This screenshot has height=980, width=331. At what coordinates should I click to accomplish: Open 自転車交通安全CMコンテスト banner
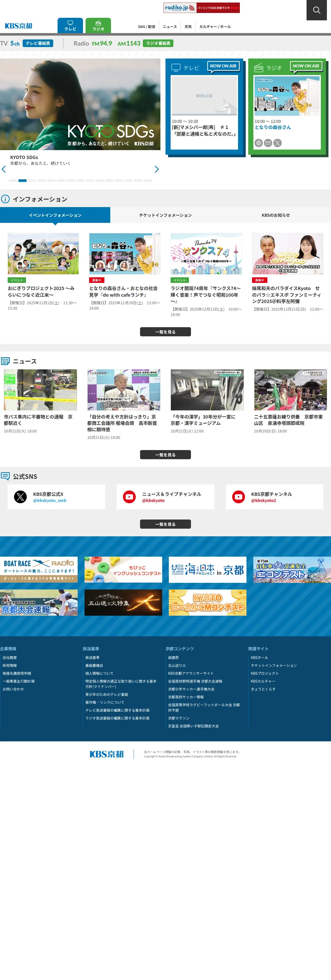(292, 570)
